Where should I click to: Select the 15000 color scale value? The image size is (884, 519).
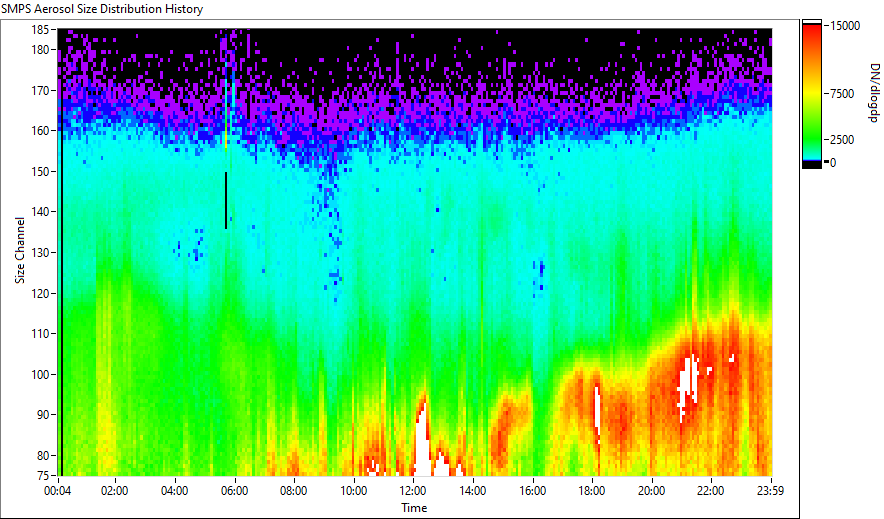(x=846, y=25)
